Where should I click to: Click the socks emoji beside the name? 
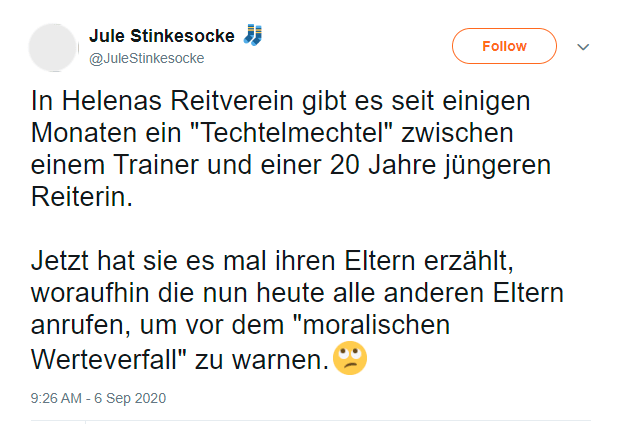coord(252,36)
